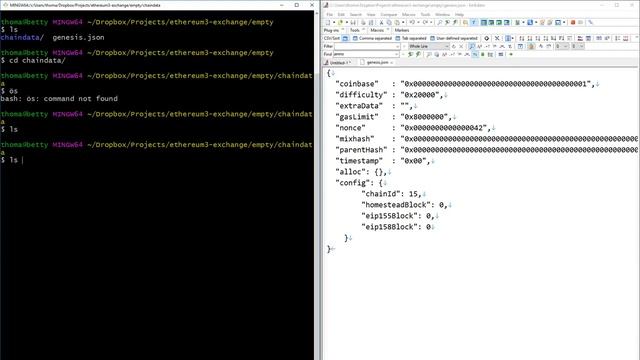Screen dimensions: 640x360
Task: Switch to the genesis.json tab
Action: point(377,62)
